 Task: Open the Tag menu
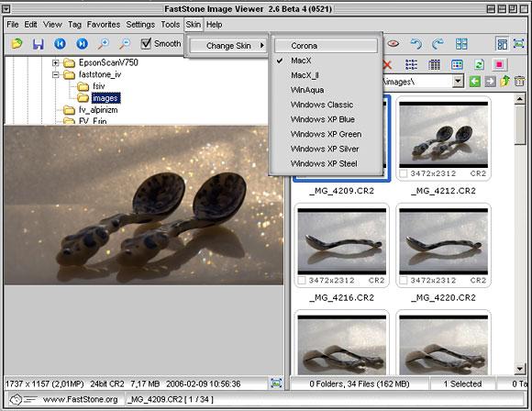click(74, 25)
